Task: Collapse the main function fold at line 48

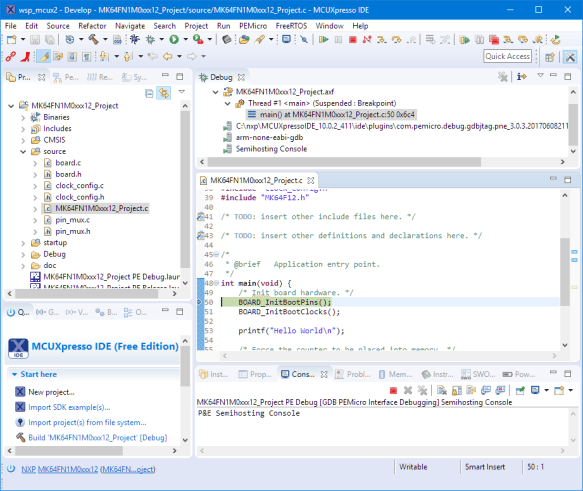Action: coord(216,283)
